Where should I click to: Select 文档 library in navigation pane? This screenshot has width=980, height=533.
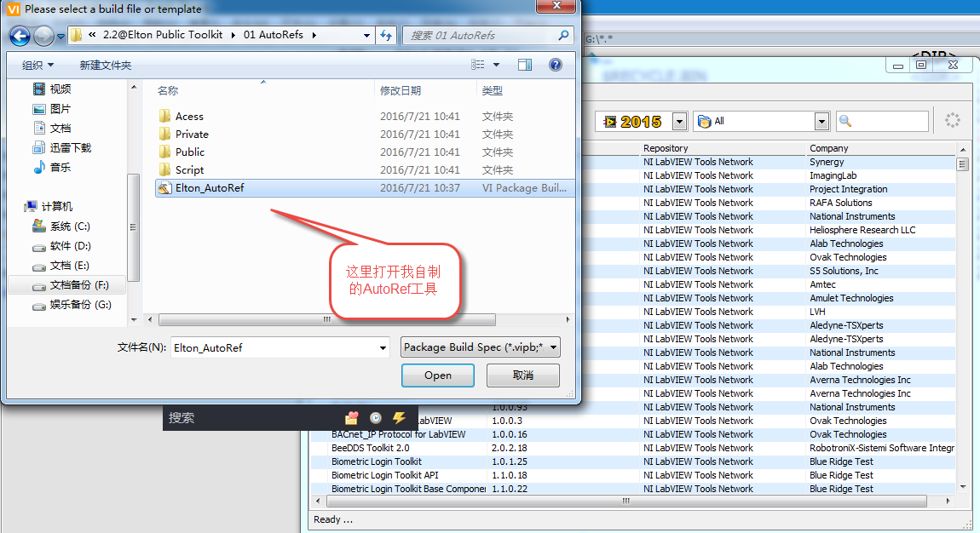[x=52, y=128]
